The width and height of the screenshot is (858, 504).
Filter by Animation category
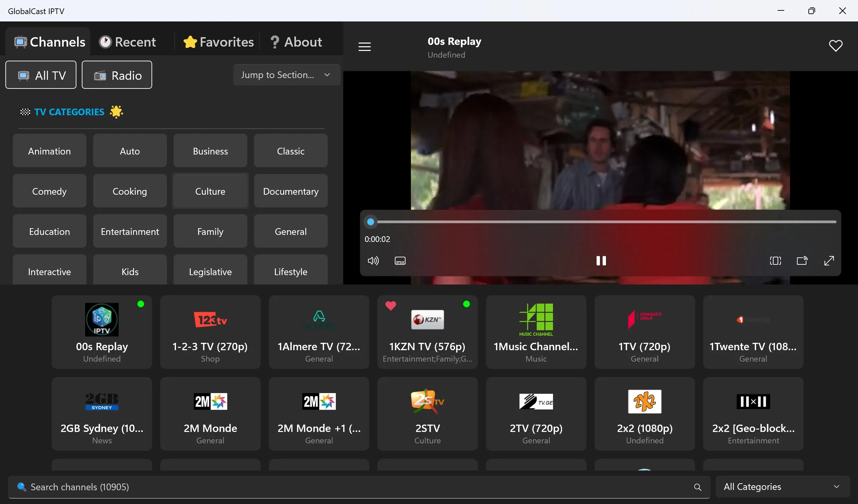tap(49, 151)
